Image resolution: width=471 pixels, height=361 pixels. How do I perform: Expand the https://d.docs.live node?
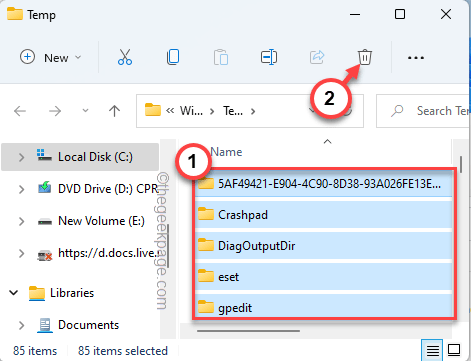click(21, 253)
